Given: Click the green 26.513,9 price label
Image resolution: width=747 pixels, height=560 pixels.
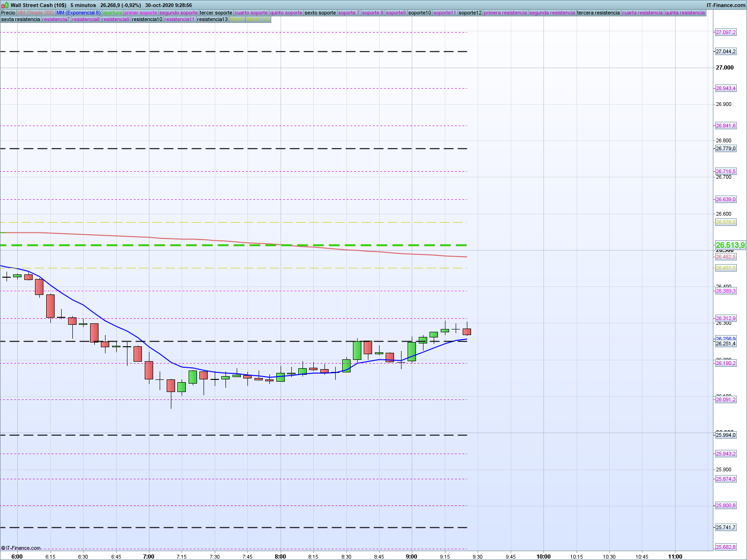Looking at the screenshot, I should [730, 245].
